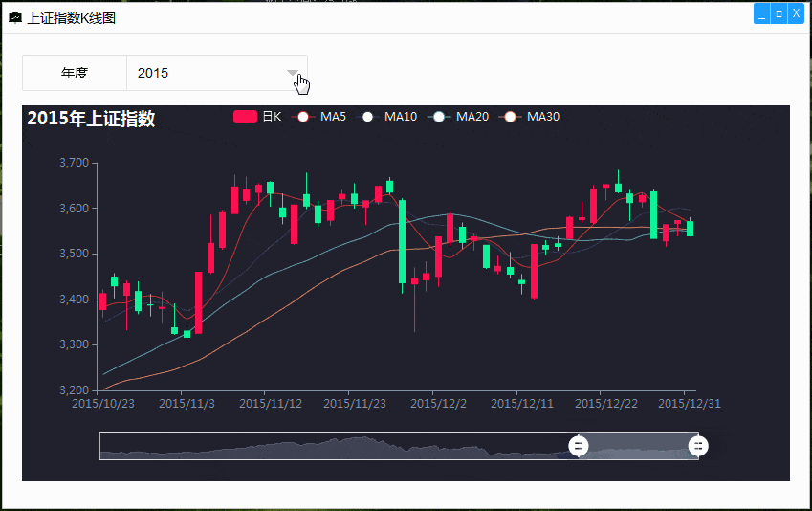The width and height of the screenshot is (812, 511).
Task: Click the 年度 label
Action: tap(75, 73)
